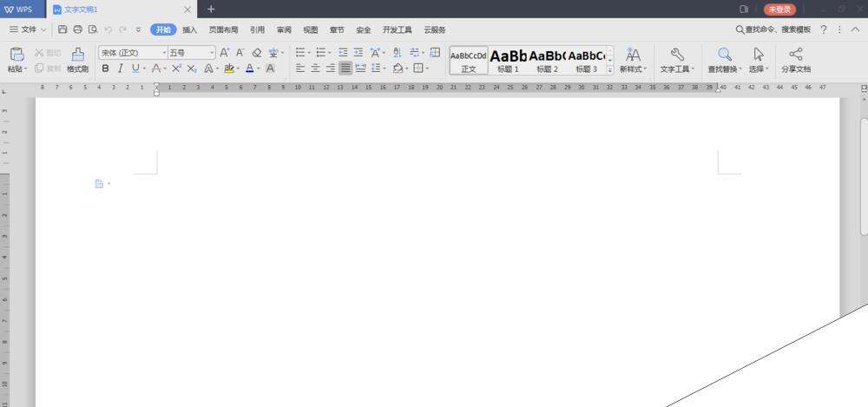
Task: Apply subscript X₂ formatting
Action: click(192, 69)
